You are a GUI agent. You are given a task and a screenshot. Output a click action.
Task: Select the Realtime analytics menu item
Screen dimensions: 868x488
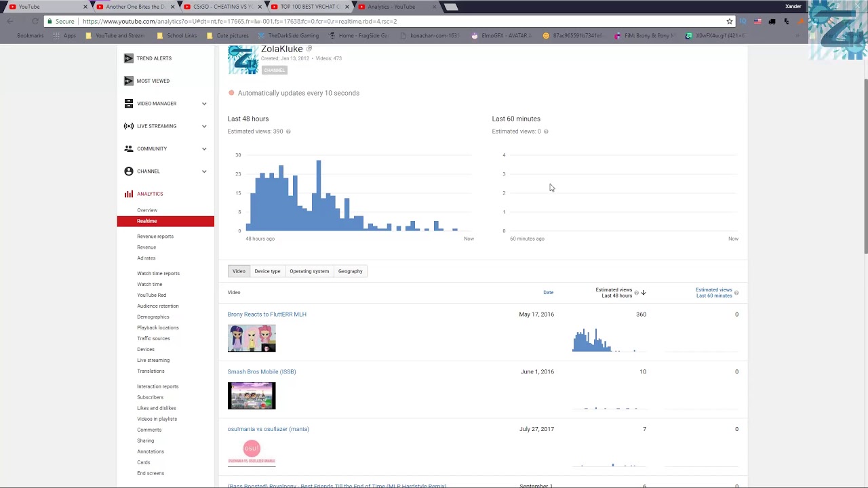pyautogui.click(x=165, y=221)
